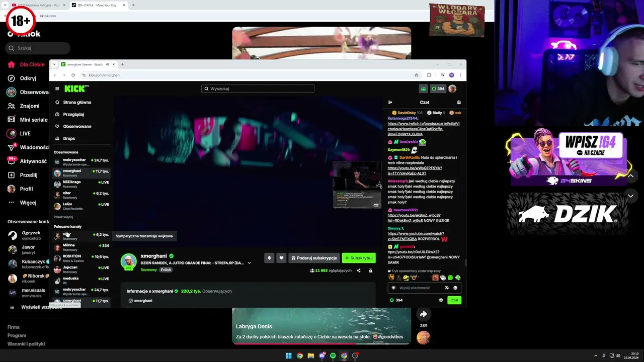Open LeQu channel in sidebar
The height and width of the screenshot is (362, 644).
pyautogui.click(x=81, y=206)
